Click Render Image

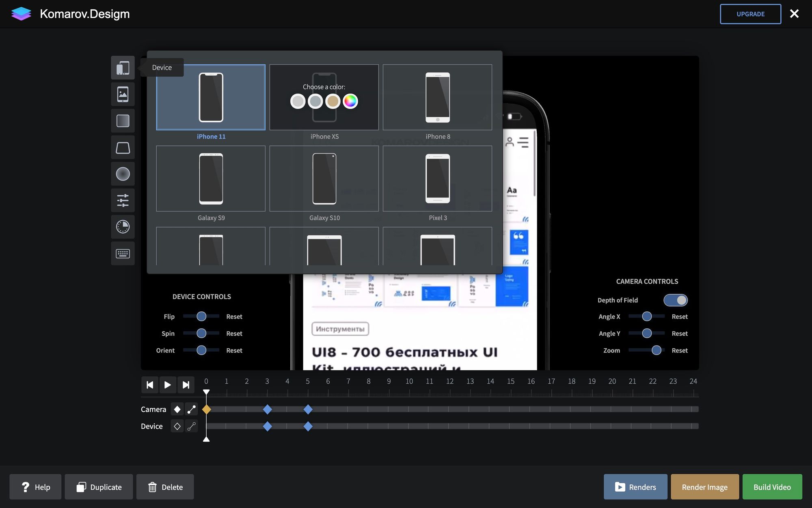pos(705,487)
